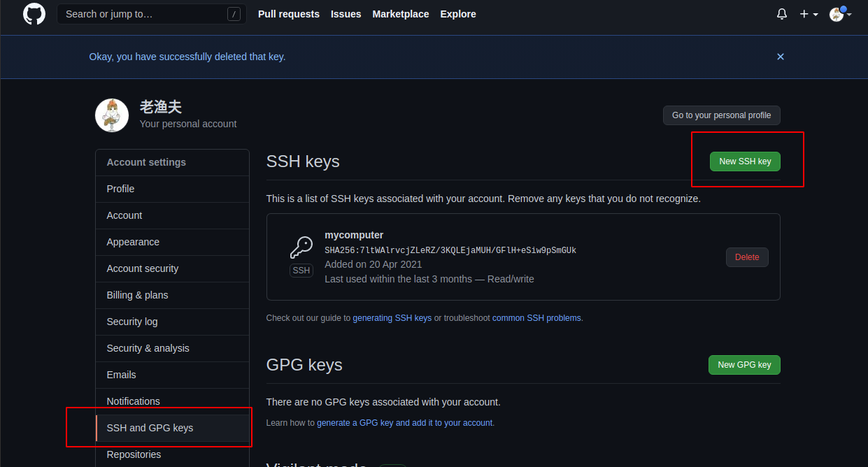This screenshot has height=467, width=868.
Task: Open Account security in sidebar
Action: 172,268
